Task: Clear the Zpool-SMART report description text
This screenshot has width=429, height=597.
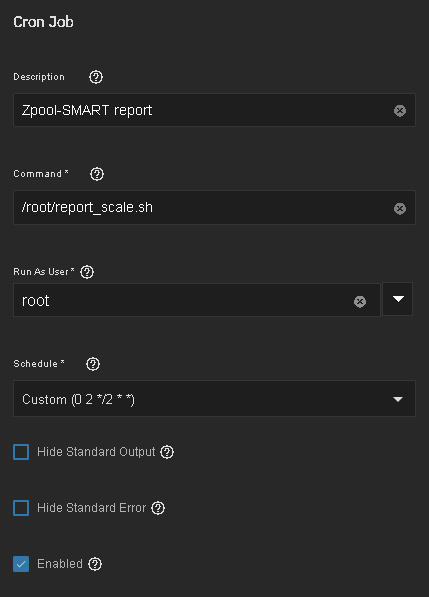Action: (x=400, y=111)
